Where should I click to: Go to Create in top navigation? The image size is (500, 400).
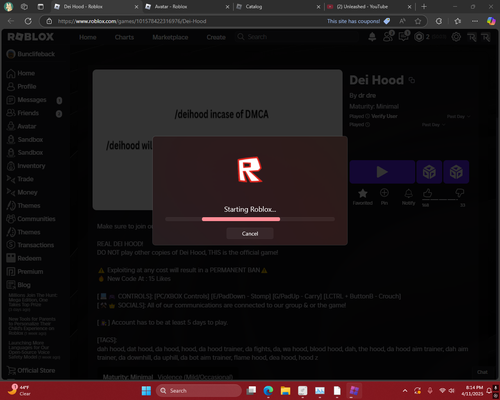click(216, 37)
